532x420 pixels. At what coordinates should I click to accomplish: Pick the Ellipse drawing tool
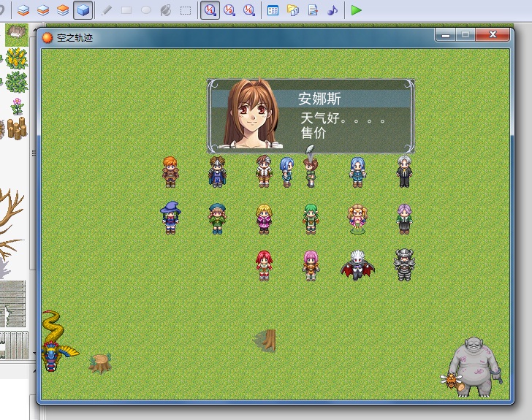[146, 10]
